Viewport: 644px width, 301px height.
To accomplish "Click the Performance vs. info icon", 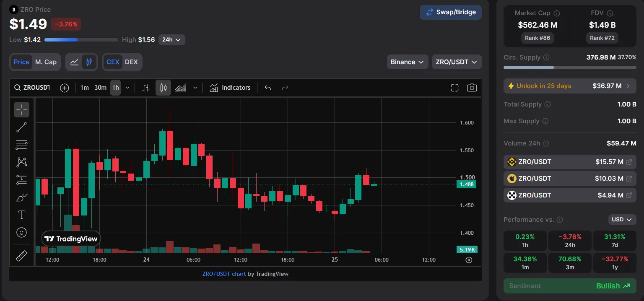I will click(x=560, y=220).
